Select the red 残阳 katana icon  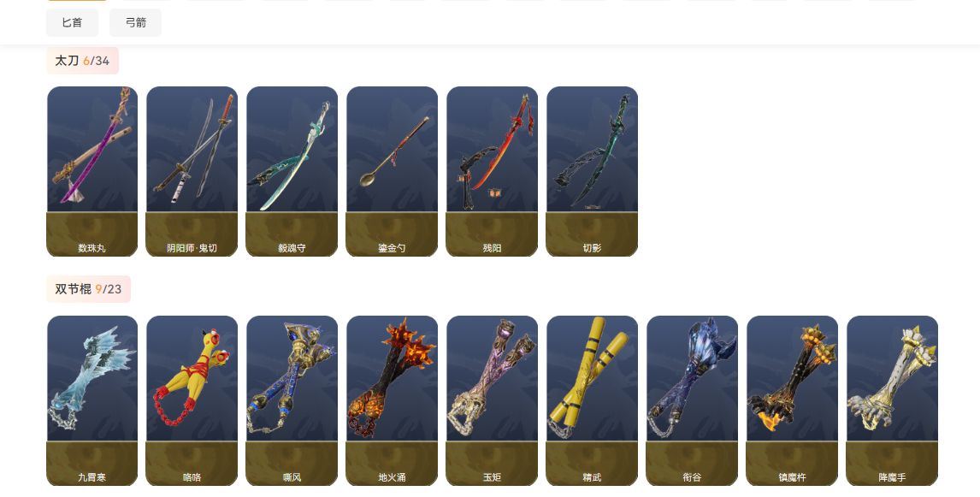492,171
